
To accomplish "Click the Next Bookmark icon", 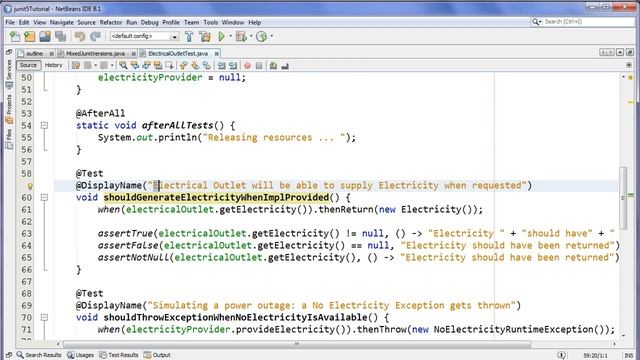I will tap(195, 65).
